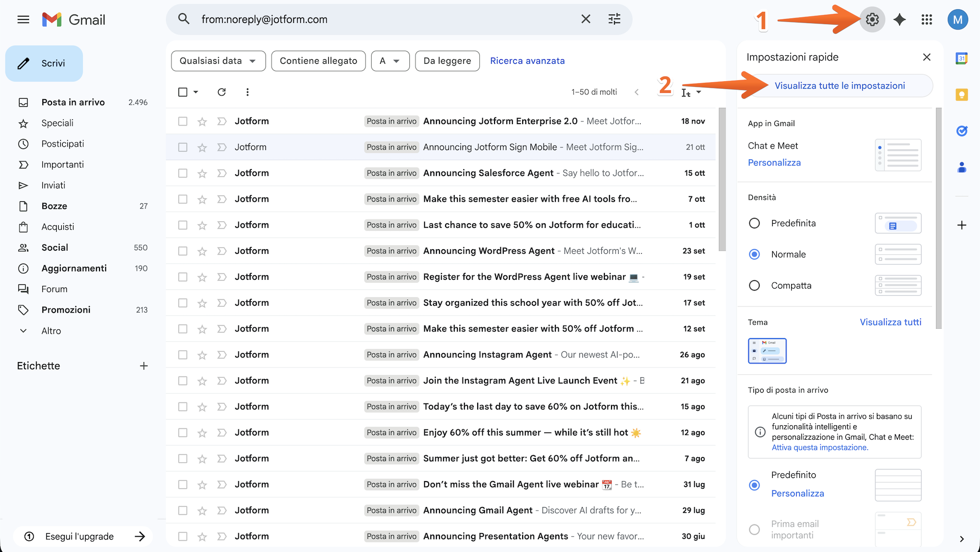Open Google Keep in the side panel

click(x=962, y=94)
